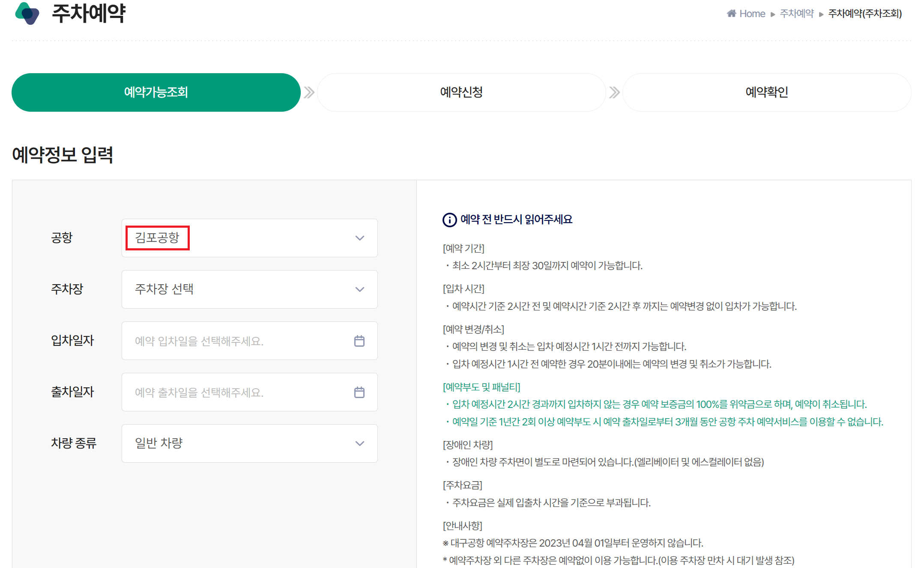This screenshot has height=568, width=924.
Task: Click the Home house icon in breadcrumb
Action: (731, 13)
